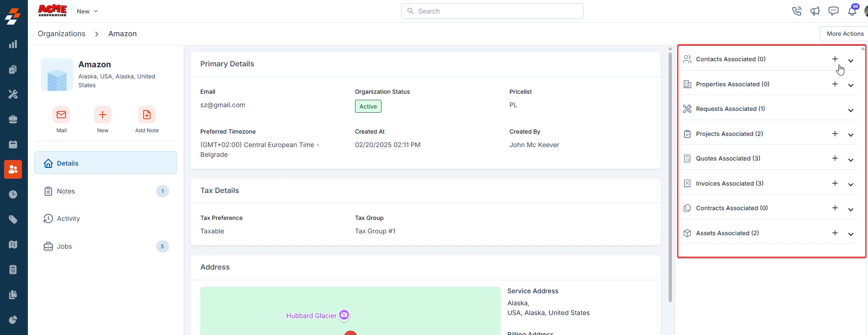
Task: Open the notifications bell icon
Action: (x=852, y=11)
